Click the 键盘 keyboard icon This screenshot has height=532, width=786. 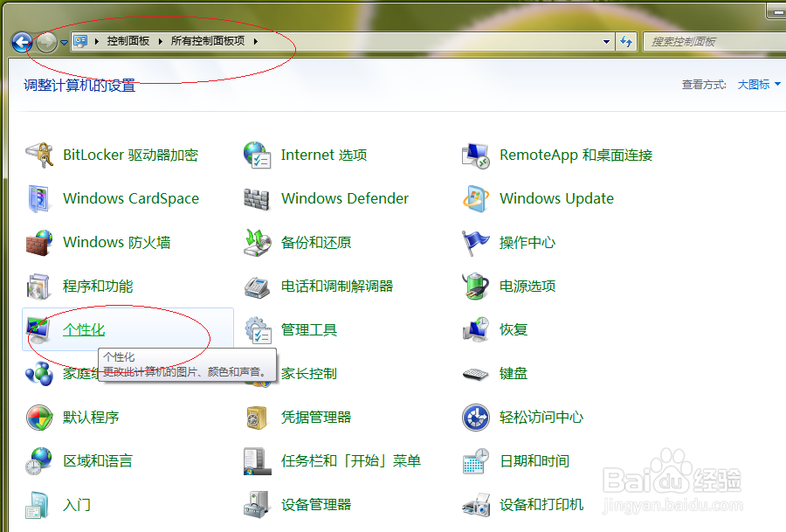point(475,374)
